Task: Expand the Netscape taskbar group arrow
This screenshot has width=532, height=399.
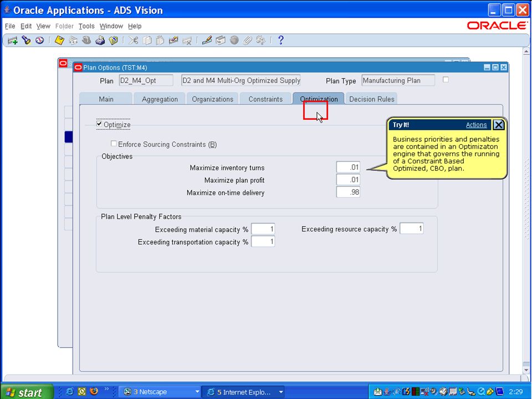Action: click(x=197, y=392)
